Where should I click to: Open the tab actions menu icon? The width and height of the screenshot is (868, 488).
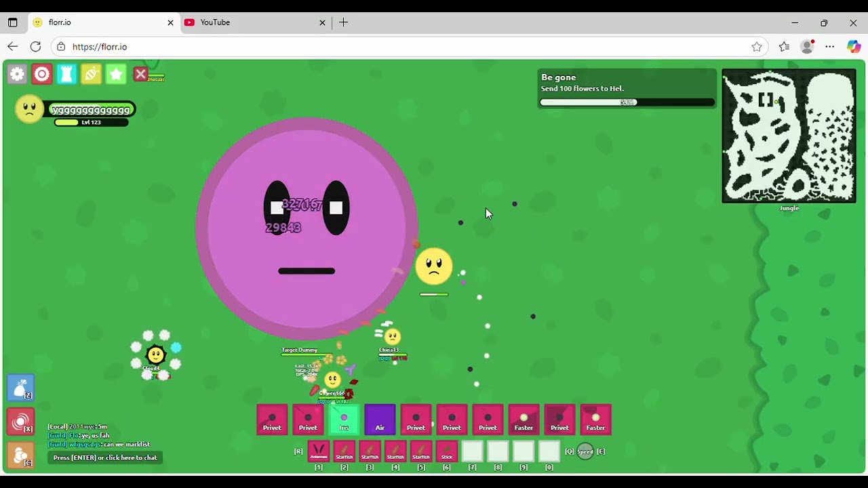12,22
